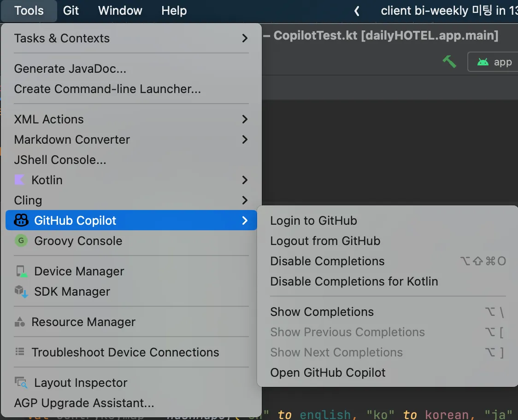Launch Layout Inspector from menu
Image resolution: width=518 pixels, height=420 pixels.
[131, 383]
